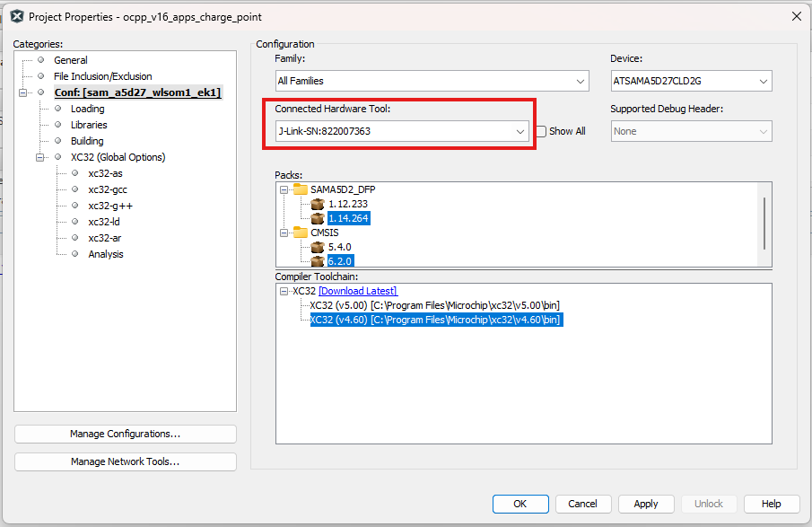The image size is (812, 527).
Task: Open the Building category
Action: (x=87, y=141)
